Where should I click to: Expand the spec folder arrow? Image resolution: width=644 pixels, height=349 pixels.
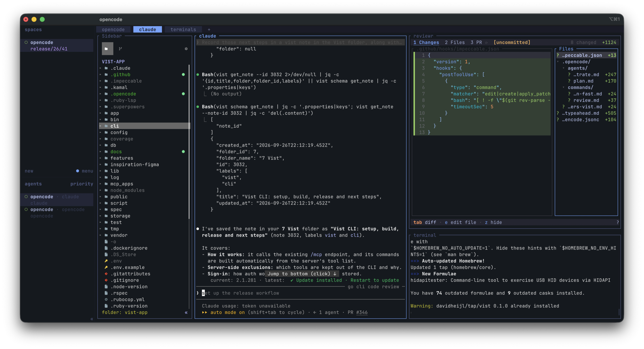(x=100, y=209)
